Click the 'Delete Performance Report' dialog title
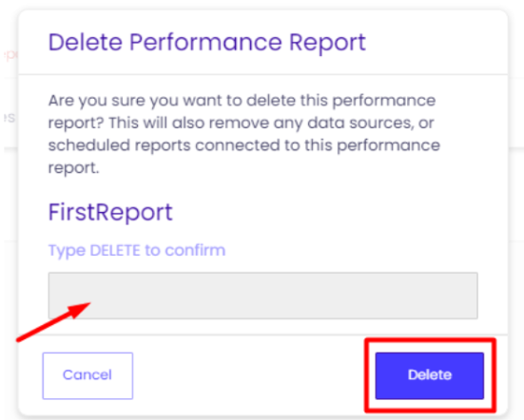 (x=207, y=43)
